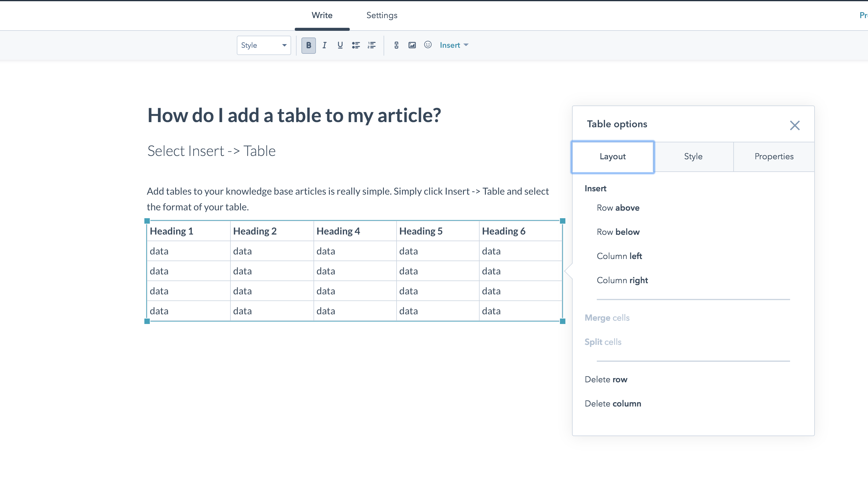Viewport: 868px width, 489px height.
Task: Switch to the Settings tab
Action: click(x=382, y=15)
